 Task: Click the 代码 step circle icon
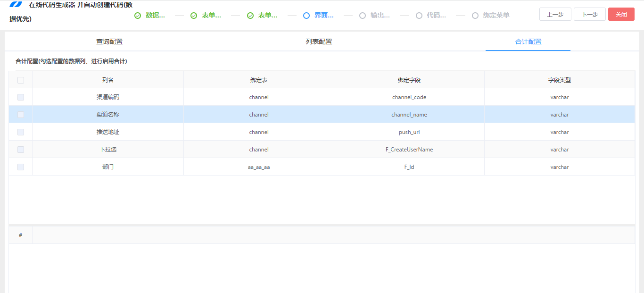tap(419, 15)
